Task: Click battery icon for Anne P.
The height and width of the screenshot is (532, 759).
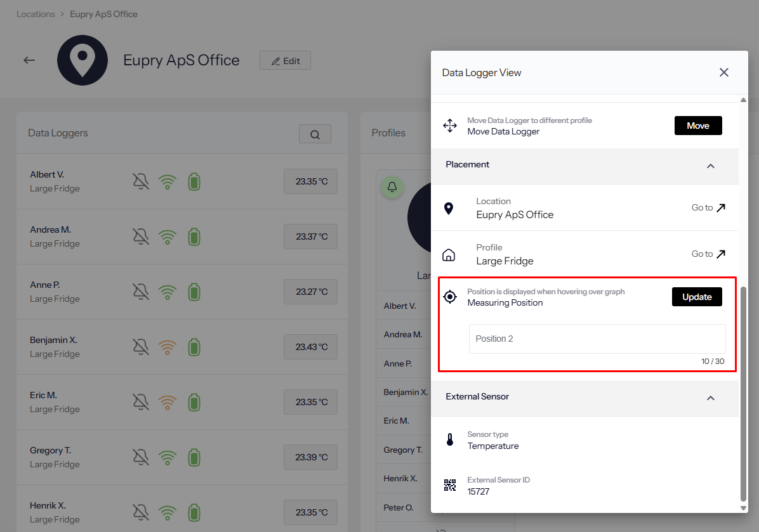Action: [194, 292]
